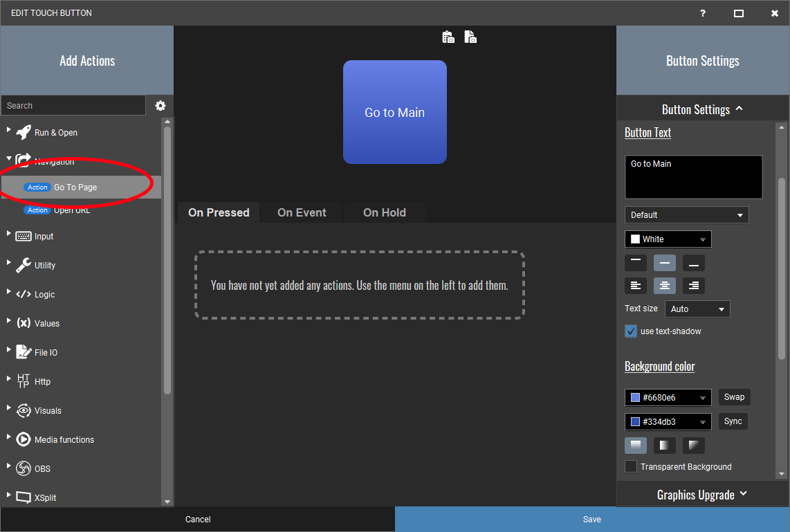Choose the diagonal gradient style icon
Image resolution: width=790 pixels, height=532 pixels.
pyautogui.click(x=693, y=445)
